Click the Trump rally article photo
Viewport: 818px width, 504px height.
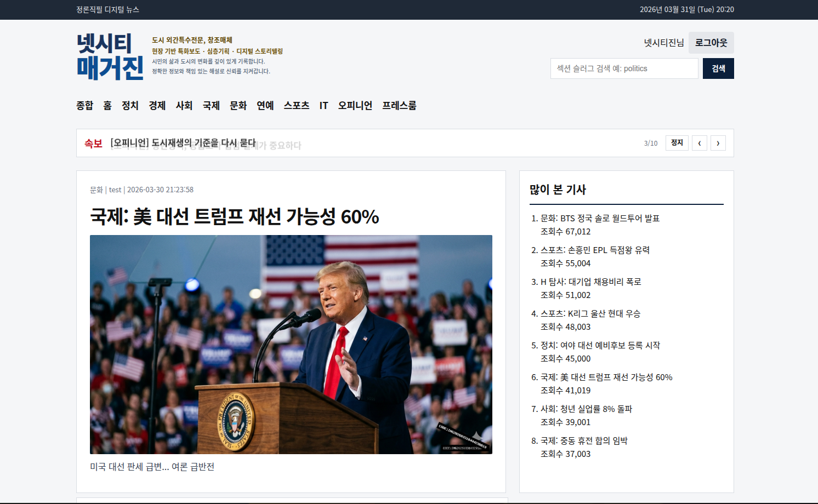pyautogui.click(x=291, y=344)
